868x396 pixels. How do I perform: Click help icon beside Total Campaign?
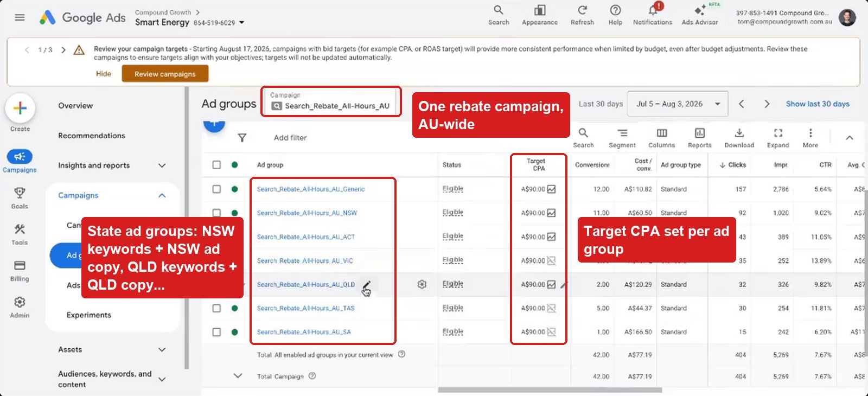[x=312, y=376]
